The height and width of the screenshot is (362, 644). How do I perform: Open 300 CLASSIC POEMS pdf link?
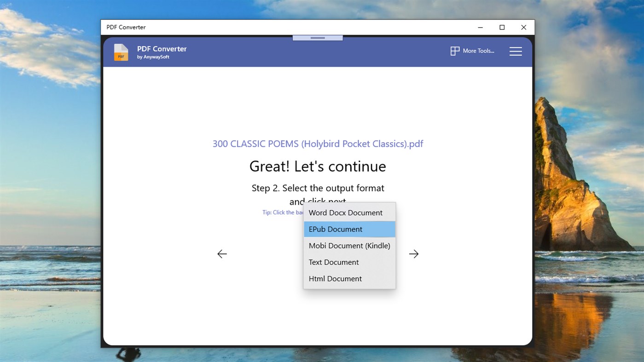click(x=317, y=144)
